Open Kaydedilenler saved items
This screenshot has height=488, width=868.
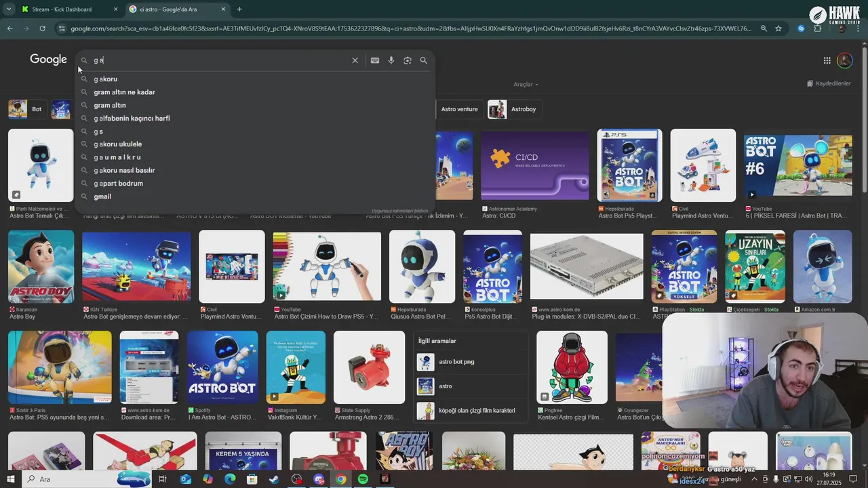829,83
